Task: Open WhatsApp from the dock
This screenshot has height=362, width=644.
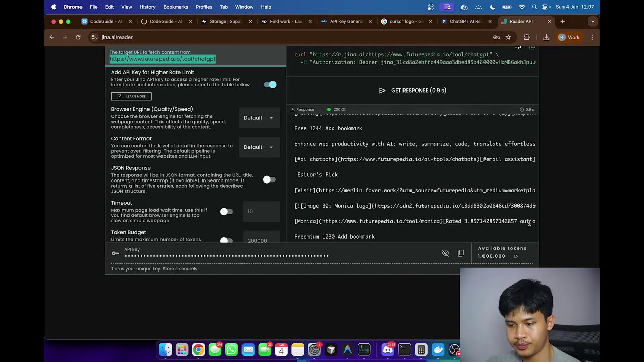Action: coord(231,349)
